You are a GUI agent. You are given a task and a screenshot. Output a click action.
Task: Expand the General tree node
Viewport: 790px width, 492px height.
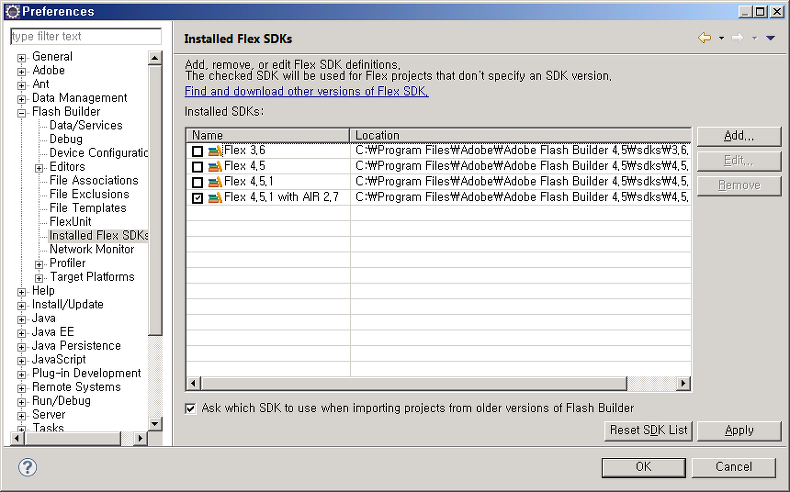(22, 58)
